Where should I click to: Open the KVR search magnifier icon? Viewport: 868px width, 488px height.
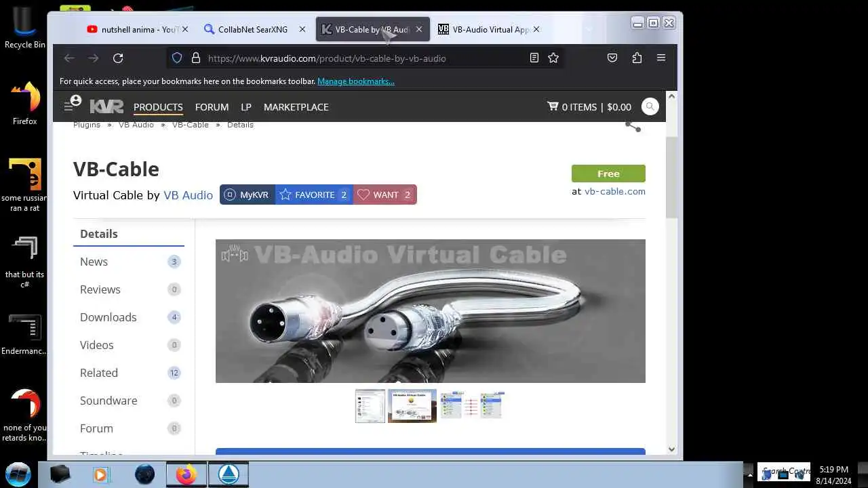tap(650, 106)
